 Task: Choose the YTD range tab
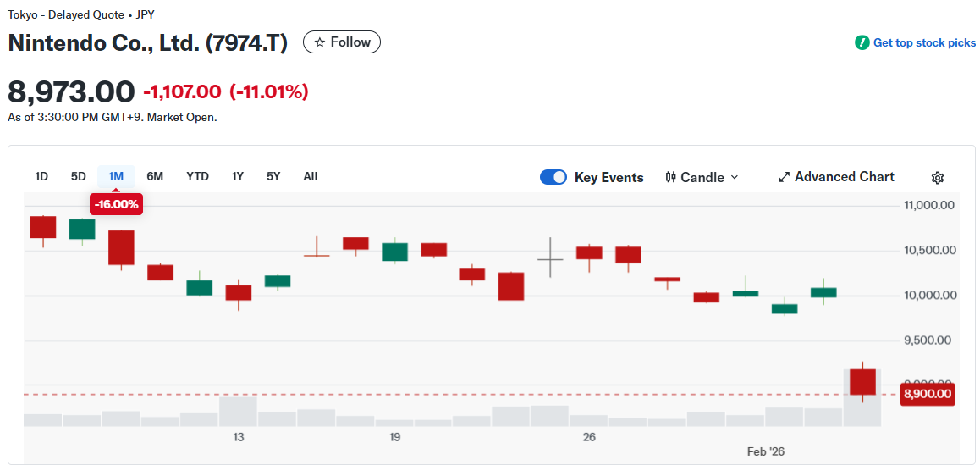[x=197, y=176]
